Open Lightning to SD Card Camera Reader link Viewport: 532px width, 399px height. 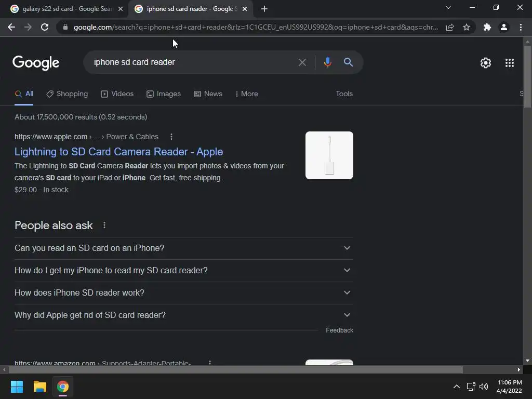[x=119, y=152]
